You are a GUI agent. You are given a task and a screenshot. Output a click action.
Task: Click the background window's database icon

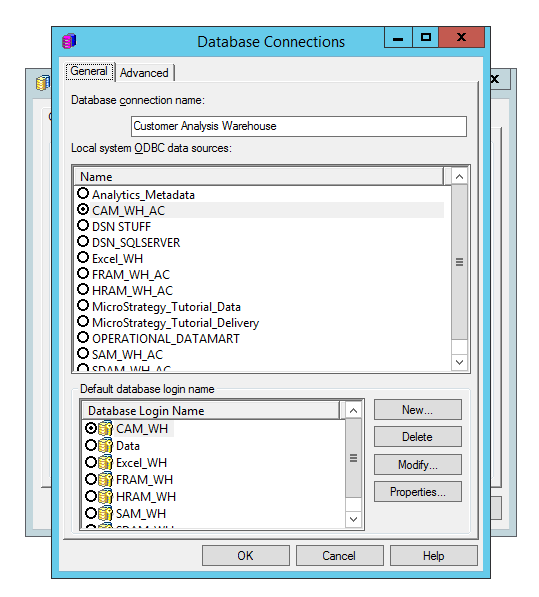pyautogui.click(x=43, y=83)
